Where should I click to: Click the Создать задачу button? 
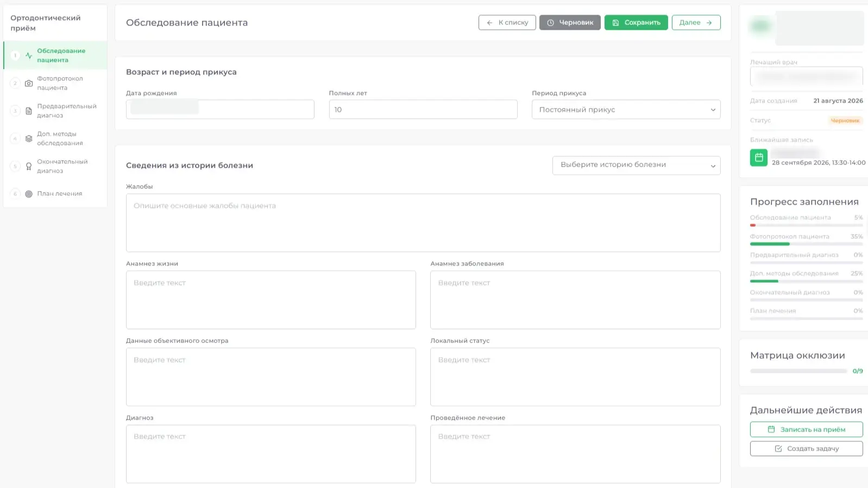tap(806, 448)
